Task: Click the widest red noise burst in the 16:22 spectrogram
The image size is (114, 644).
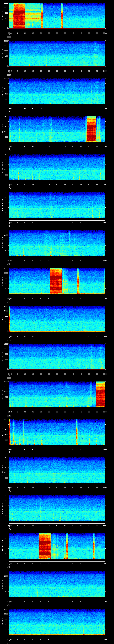Action: [19, 16]
